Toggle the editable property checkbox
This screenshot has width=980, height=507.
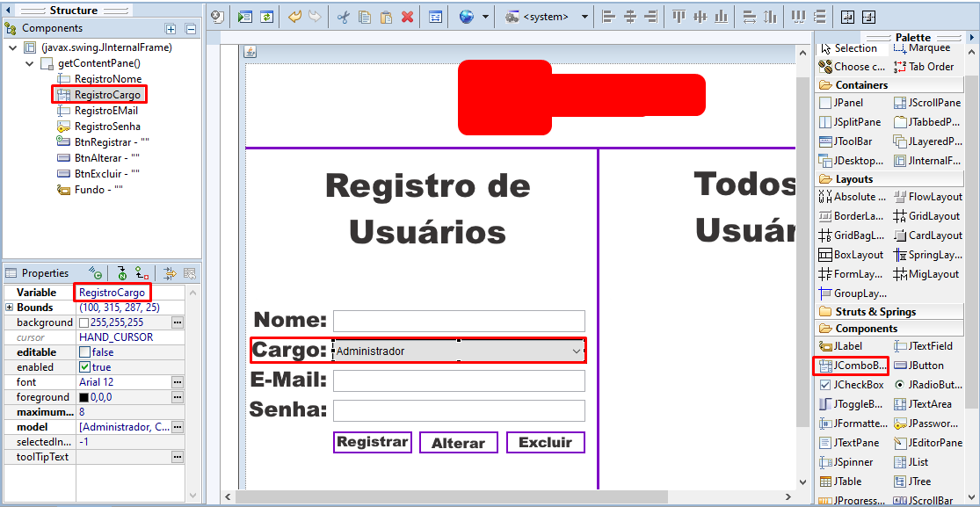coord(84,352)
